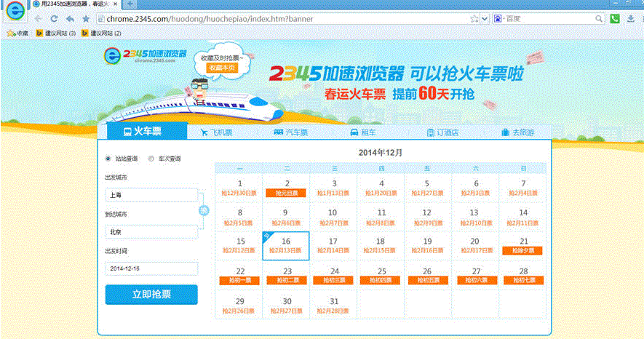Select December 19 in the calendar
Screen dimensions: 644x339
[x=428, y=245]
